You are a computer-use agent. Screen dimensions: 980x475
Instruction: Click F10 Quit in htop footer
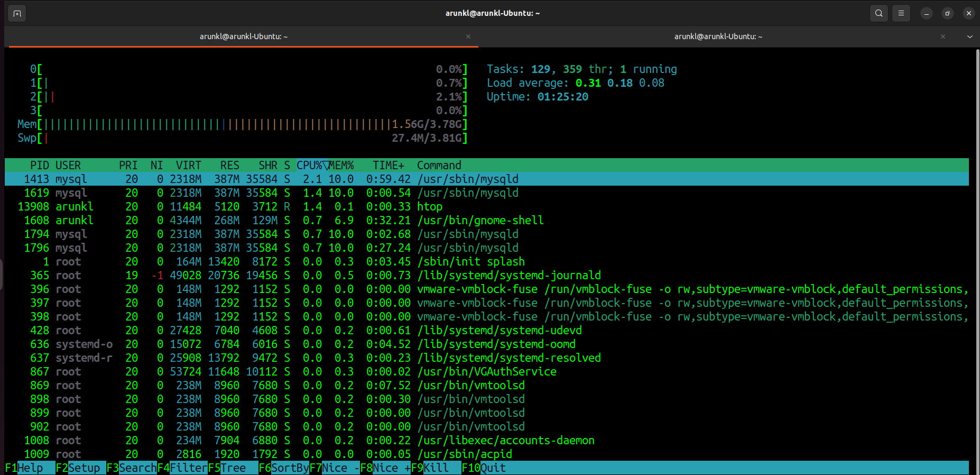485,468
